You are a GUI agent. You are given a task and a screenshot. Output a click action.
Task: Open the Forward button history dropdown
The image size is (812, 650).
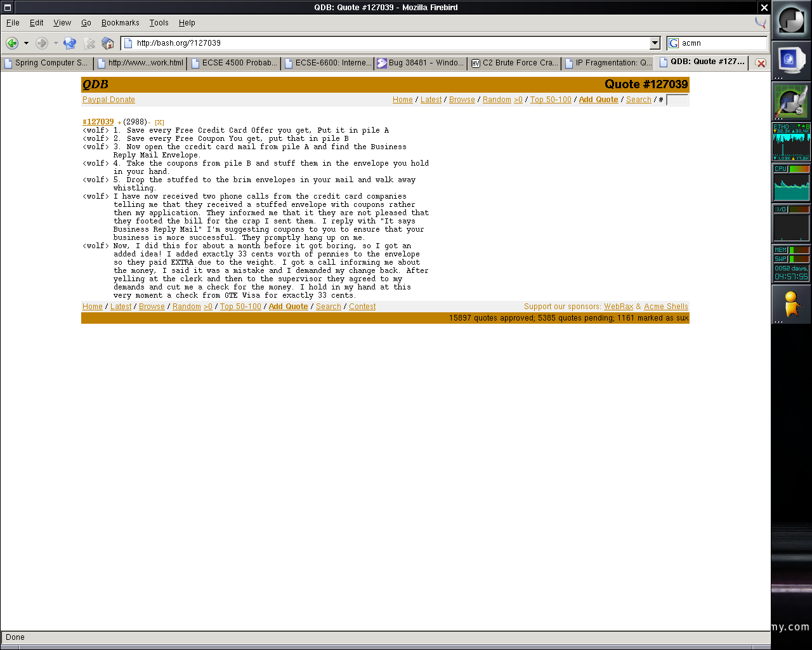tap(56, 43)
